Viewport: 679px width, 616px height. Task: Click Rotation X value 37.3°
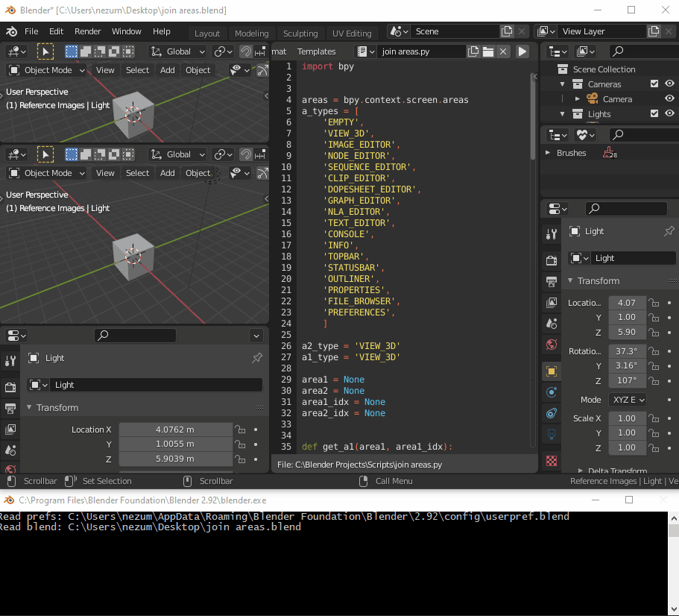pyautogui.click(x=627, y=351)
